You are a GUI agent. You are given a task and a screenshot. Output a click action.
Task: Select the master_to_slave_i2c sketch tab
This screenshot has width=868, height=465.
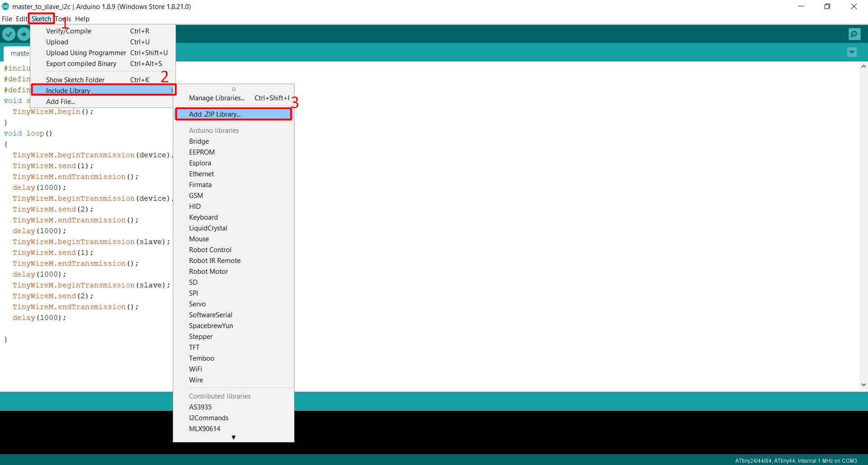[x=17, y=53]
